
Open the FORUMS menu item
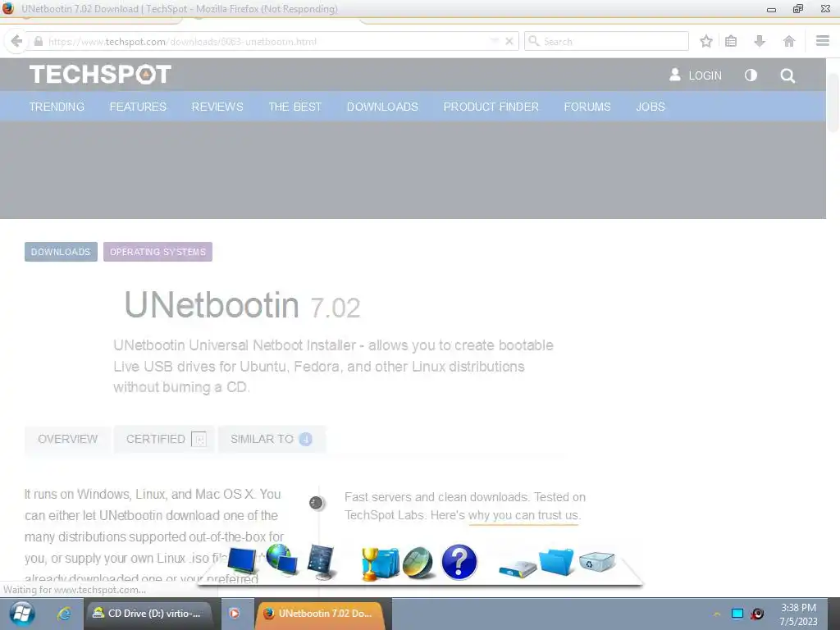coord(587,107)
